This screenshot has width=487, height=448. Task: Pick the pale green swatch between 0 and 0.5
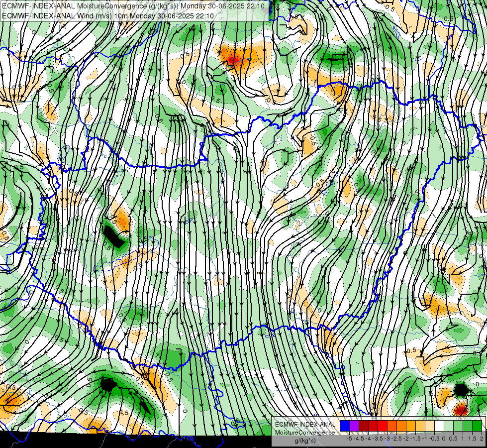(449, 426)
